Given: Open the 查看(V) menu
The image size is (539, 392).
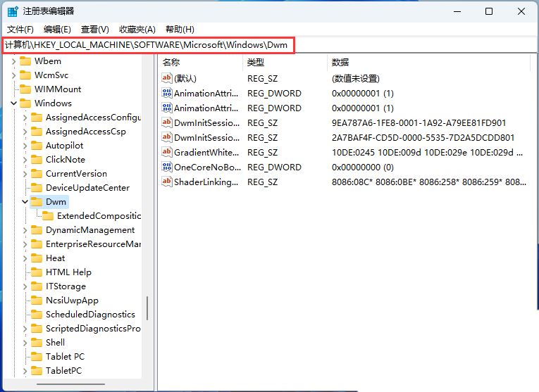Looking at the screenshot, I should 95,30.
